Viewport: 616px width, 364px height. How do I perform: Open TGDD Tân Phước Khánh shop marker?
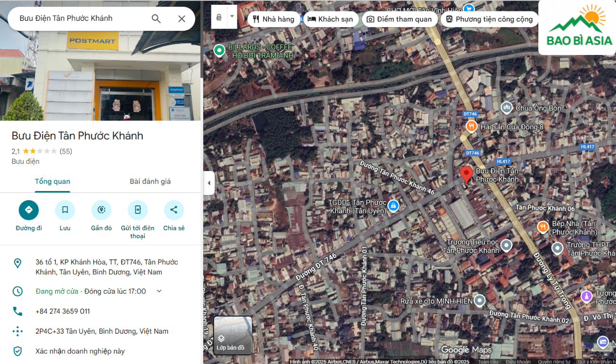pyautogui.click(x=393, y=206)
